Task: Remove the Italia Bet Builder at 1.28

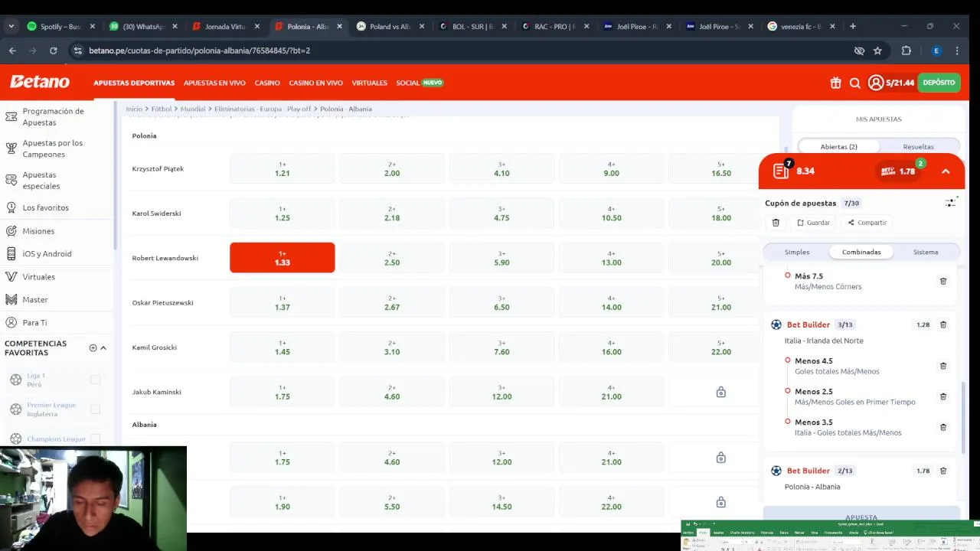Action: [x=943, y=324]
